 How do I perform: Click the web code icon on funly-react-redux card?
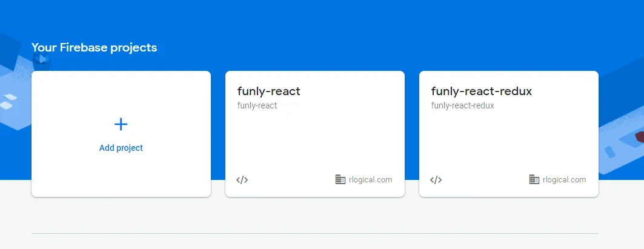[x=436, y=179]
